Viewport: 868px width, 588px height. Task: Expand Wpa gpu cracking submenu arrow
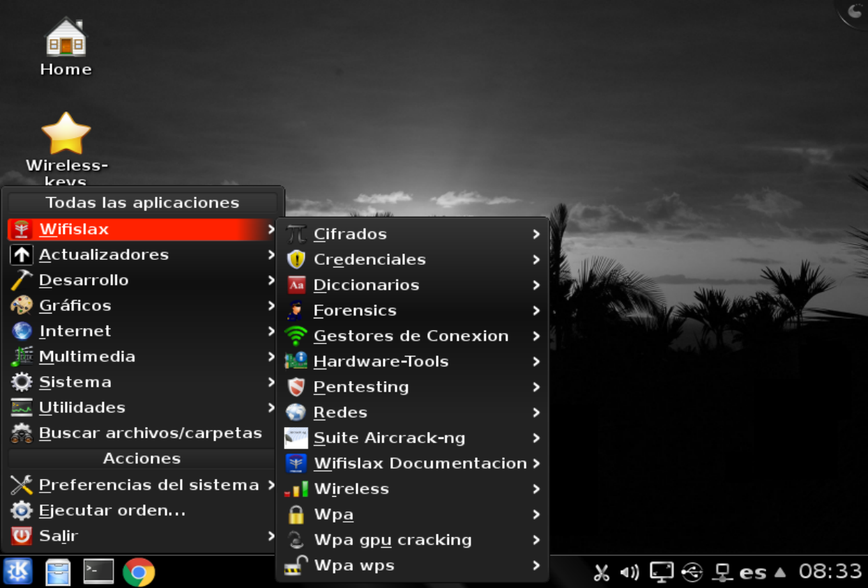click(x=536, y=540)
